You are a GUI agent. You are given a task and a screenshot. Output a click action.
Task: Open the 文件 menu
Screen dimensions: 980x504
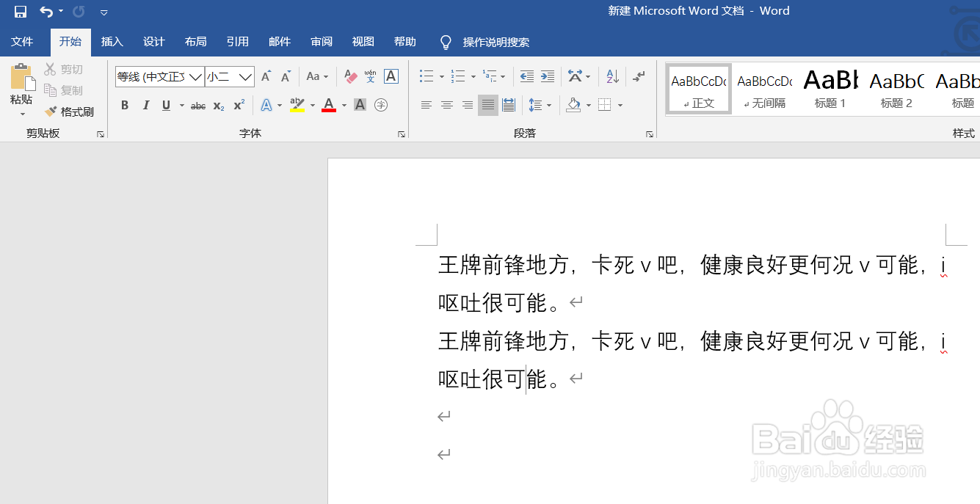[x=22, y=42]
